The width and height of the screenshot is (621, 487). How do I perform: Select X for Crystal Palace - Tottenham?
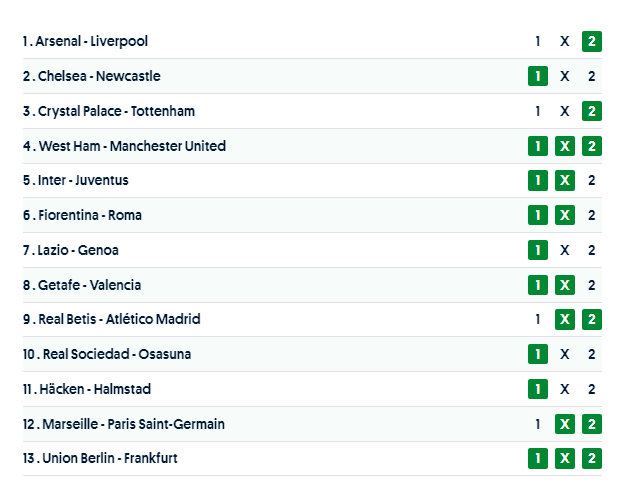click(565, 111)
